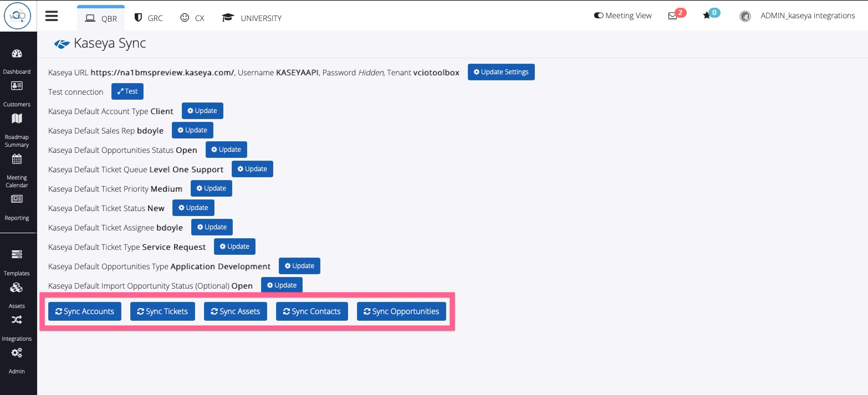Update Default Import Opportunity Status
The width and height of the screenshot is (868, 395).
282,285
